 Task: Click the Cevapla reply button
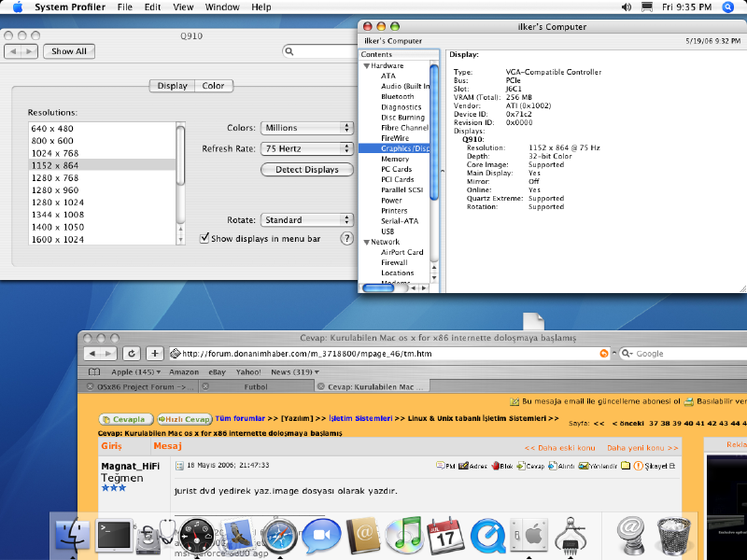126,419
